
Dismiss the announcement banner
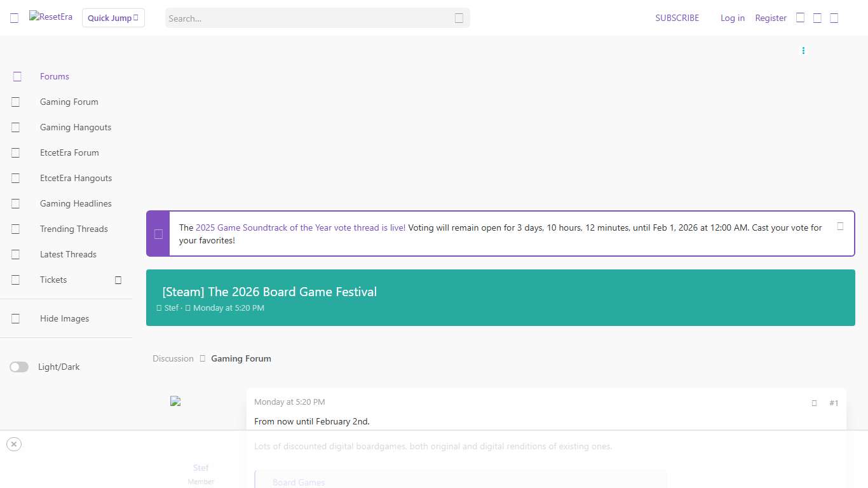point(840,226)
